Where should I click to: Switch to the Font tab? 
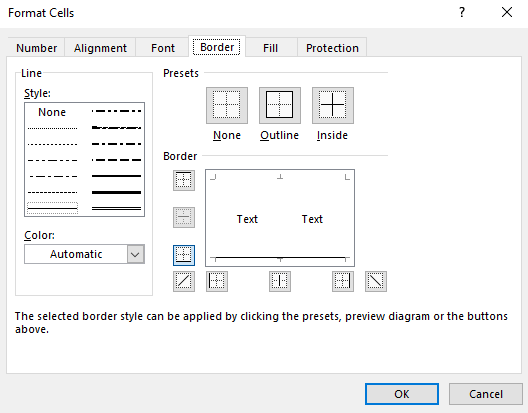point(163,48)
